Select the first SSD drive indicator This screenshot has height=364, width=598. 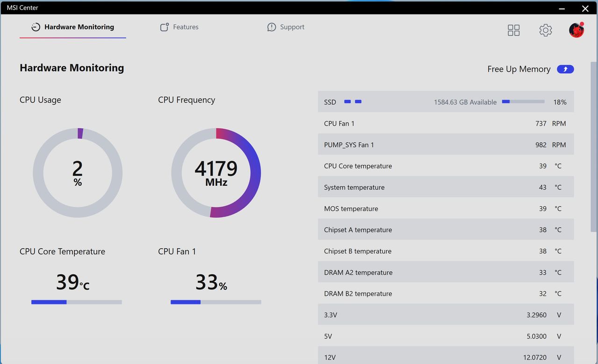coord(348,102)
